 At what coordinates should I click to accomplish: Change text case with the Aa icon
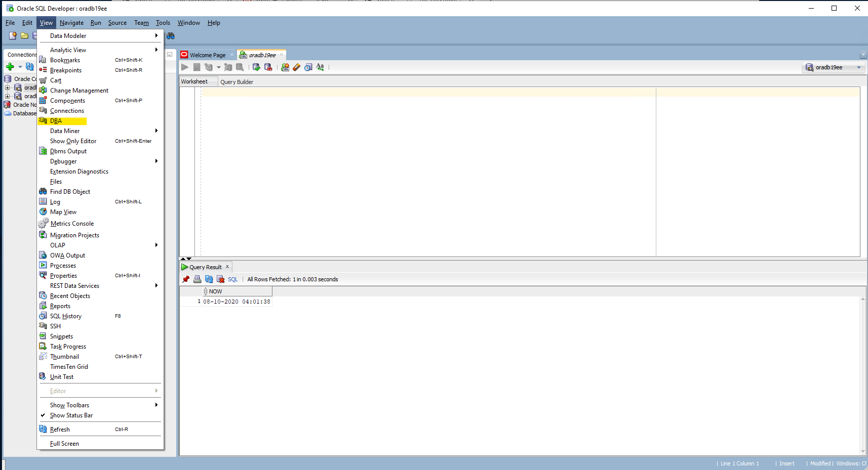320,67
